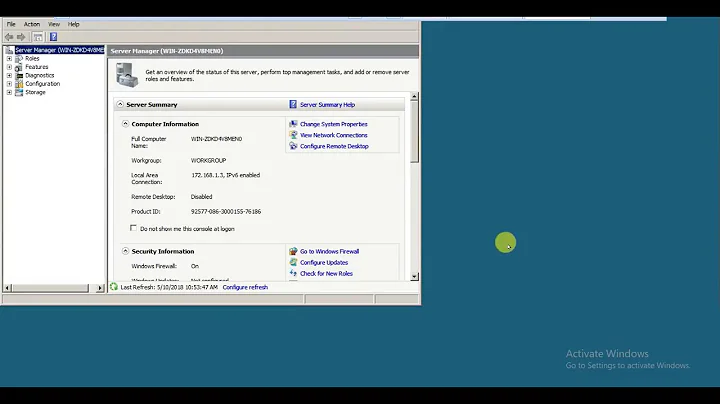Expand the Storage tree node
Image resolution: width=720 pixels, height=404 pixels.
pyautogui.click(x=9, y=92)
